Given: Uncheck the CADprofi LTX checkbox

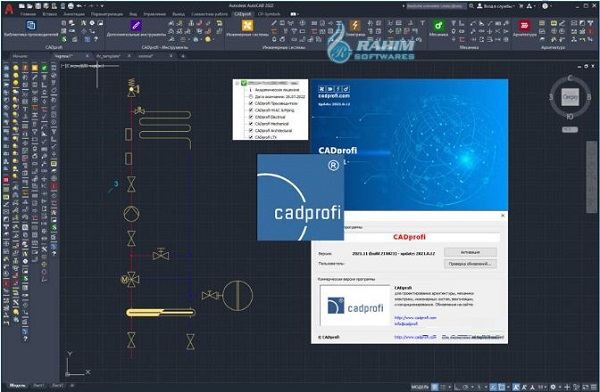Looking at the screenshot, I should pyautogui.click(x=251, y=137).
